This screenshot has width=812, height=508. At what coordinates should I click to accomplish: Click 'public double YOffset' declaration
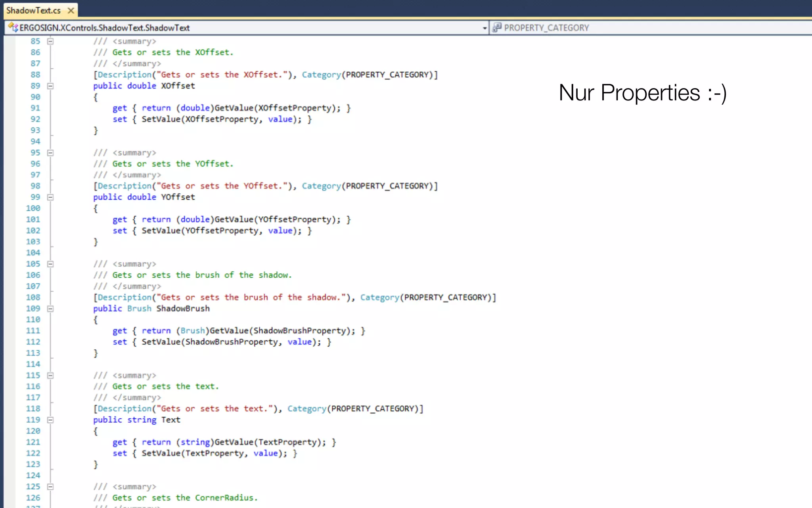click(x=144, y=197)
